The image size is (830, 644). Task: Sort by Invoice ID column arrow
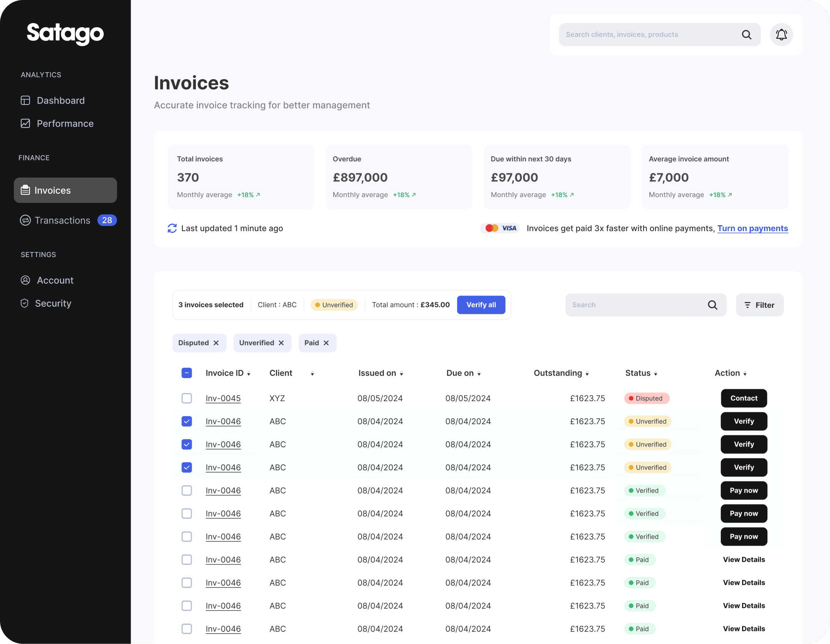[x=249, y=374]
